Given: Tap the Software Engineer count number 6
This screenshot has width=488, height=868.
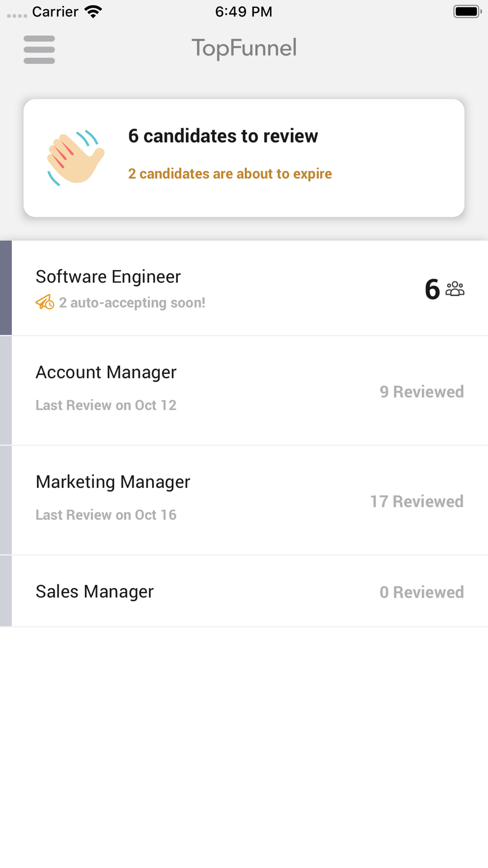Looking at the screenshot, I should click(x=432, y=289).
